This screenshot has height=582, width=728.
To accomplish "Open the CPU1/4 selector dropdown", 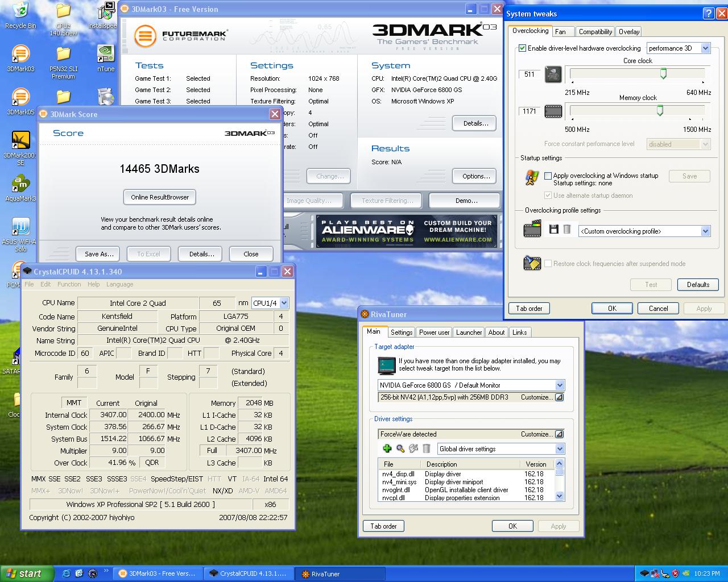I will [x=284, y=303].
